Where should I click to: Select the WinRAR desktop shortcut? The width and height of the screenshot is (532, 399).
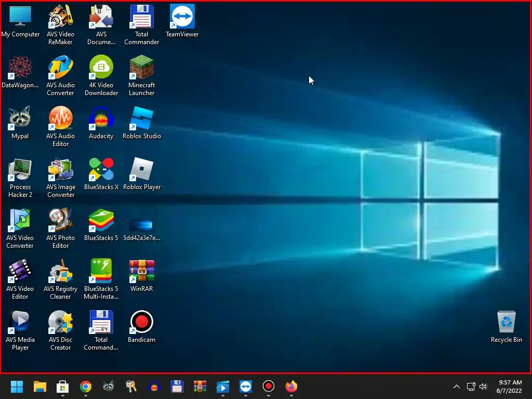coord(141,275)
